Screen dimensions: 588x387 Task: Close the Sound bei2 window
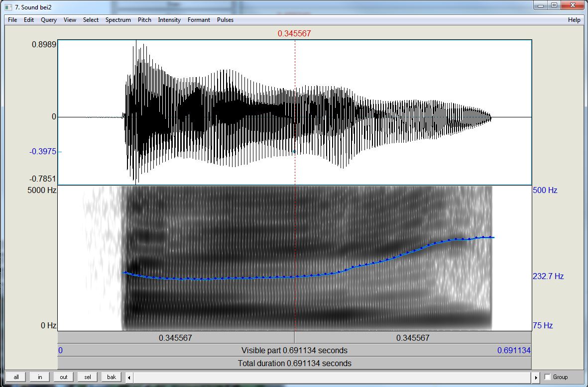(573, 5)
